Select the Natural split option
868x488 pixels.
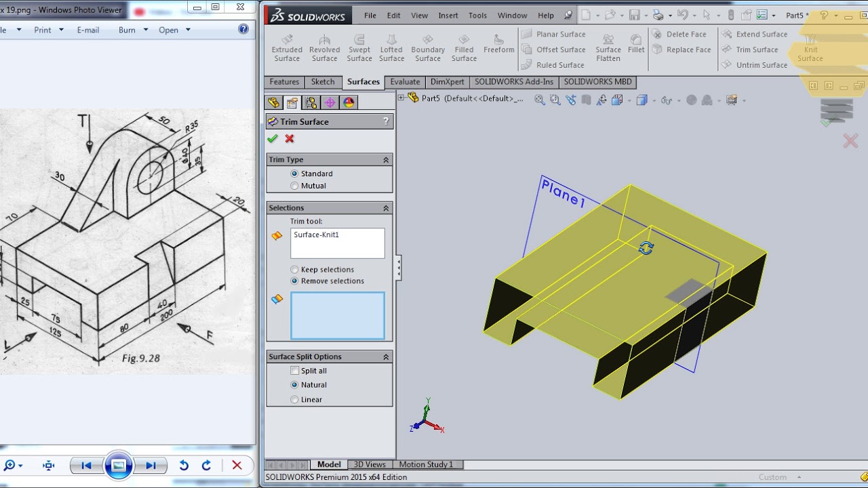click(309, 385)
